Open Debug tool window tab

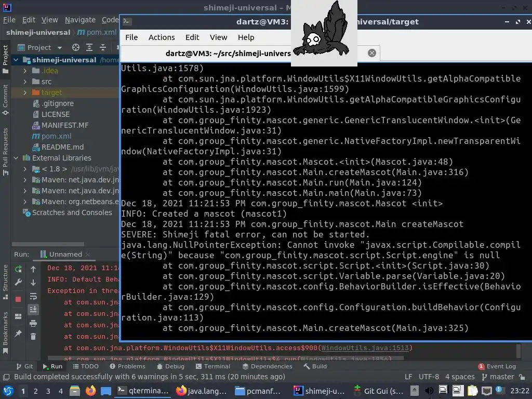click(x=170, y=366)
